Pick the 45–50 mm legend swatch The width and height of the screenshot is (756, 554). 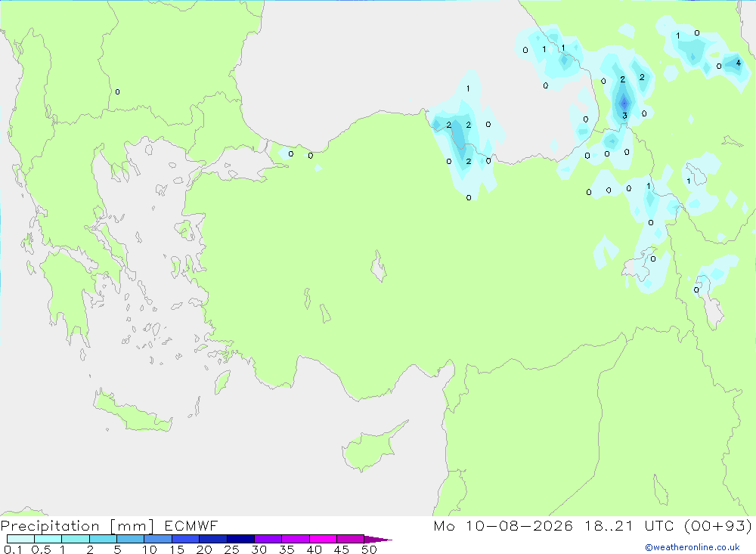(351, 539)
